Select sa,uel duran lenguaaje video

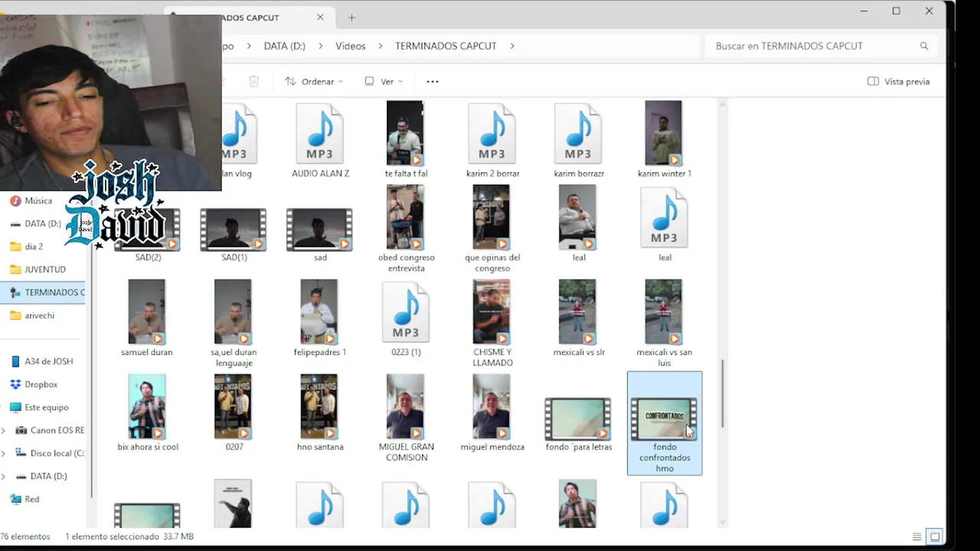point(234,324)
